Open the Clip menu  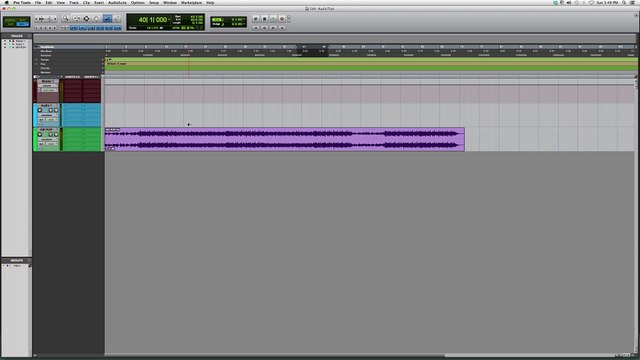[86, 2]
